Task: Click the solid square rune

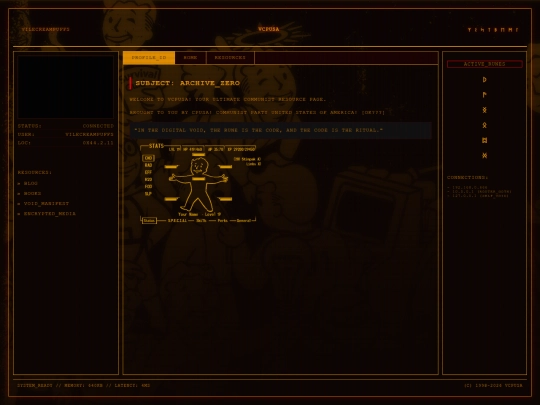Action: (485, 141)
